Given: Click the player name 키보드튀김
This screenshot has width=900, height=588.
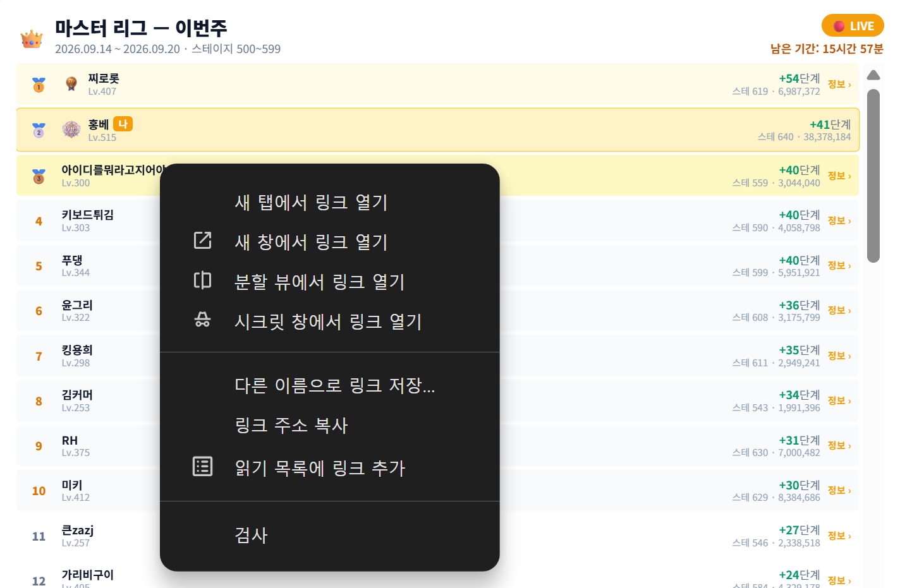Looking at the screenshot, I should pos(88,215).
